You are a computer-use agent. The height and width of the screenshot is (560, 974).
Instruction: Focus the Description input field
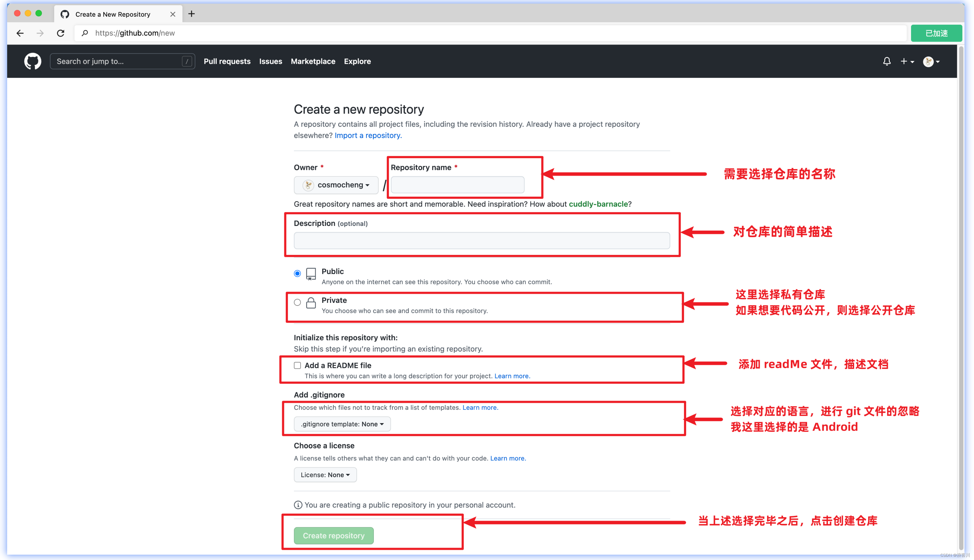tap(482, 241)
